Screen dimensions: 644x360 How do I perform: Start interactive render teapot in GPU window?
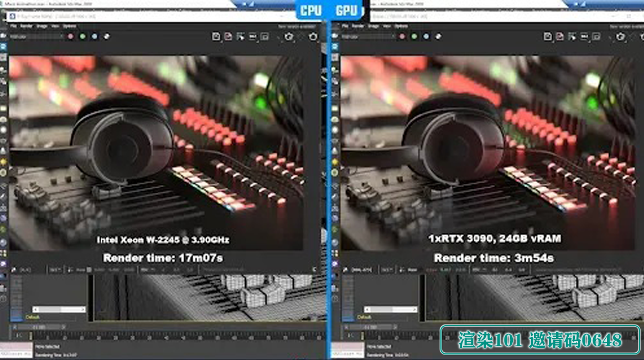(620, 37)
